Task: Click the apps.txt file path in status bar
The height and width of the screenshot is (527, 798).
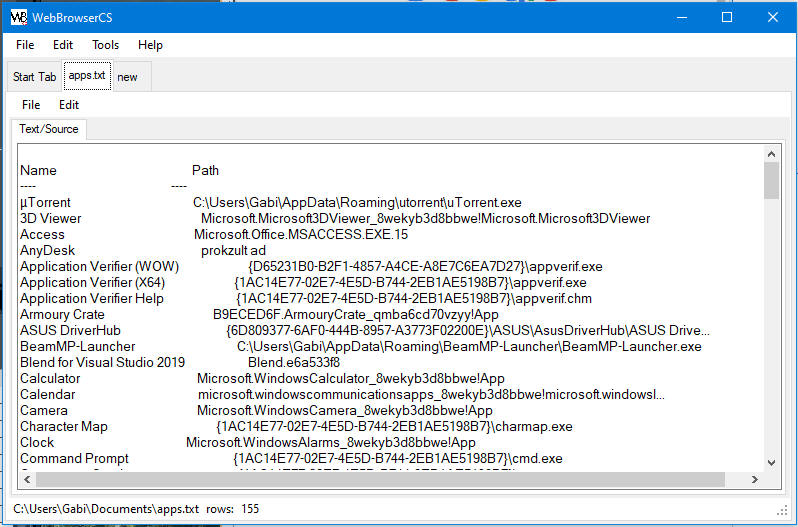Action: 106,509
